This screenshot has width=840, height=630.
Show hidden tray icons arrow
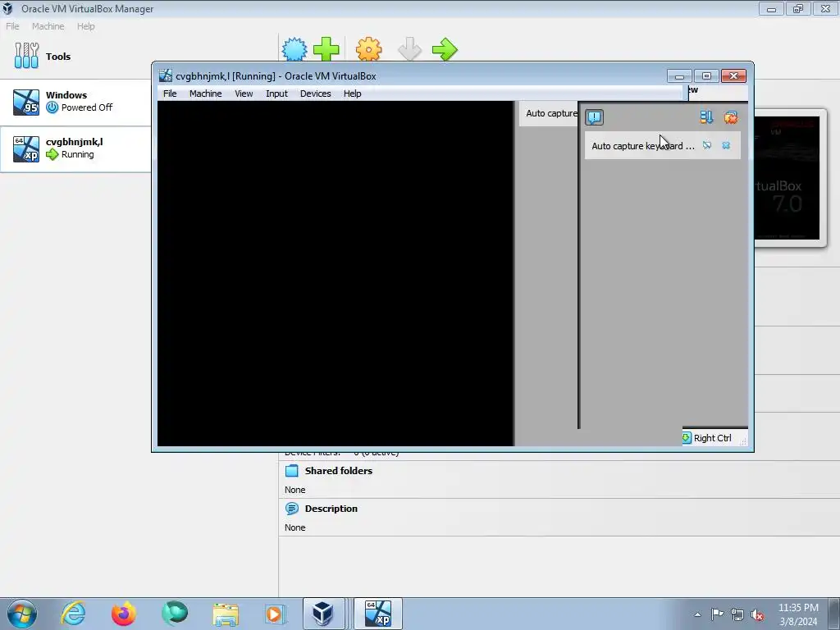pyautogui.click(x=697, y=614)
